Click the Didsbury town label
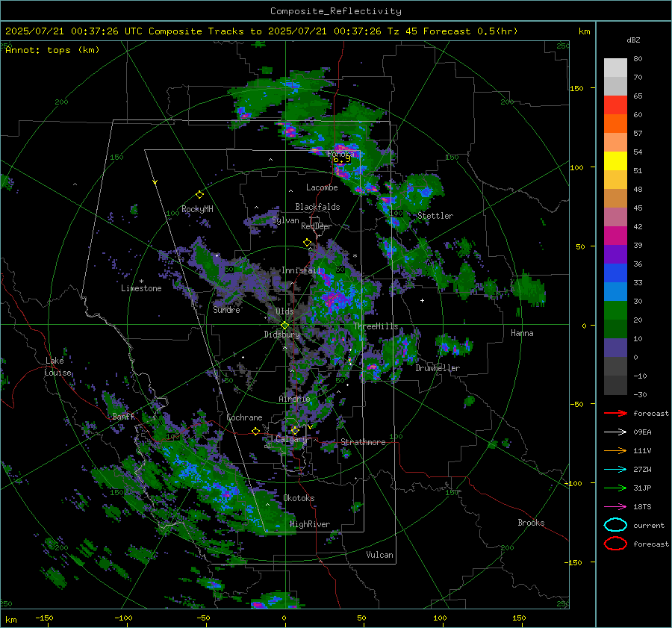Screen dimensions: 672x628 point(281,335)
